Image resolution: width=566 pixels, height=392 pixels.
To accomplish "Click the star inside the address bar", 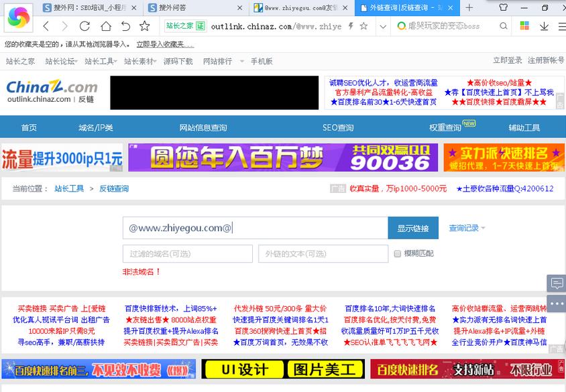I will 364,25.
